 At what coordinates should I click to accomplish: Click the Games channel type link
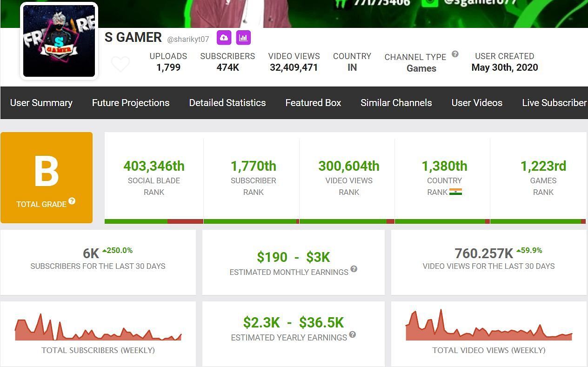421,68
